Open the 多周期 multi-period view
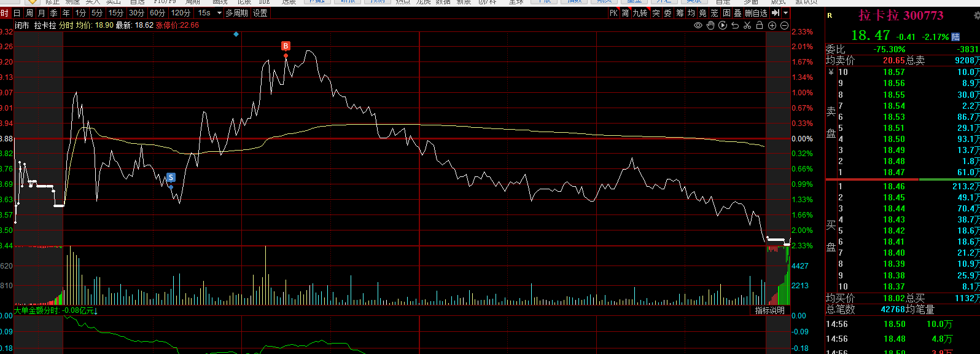This screenshot has height=354, width=980. click(x=236, y=13)
